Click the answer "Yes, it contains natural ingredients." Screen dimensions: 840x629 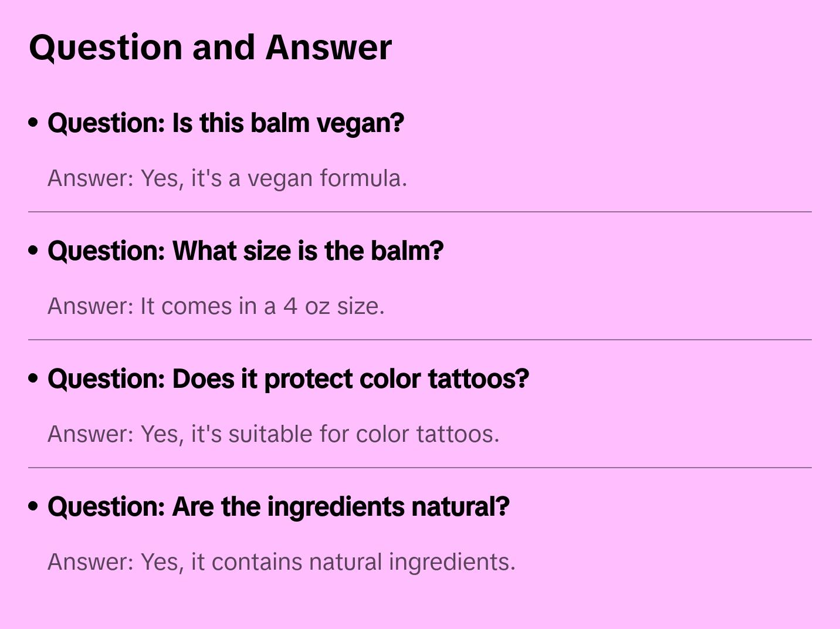pyautogui.click(x=281, y=562)
